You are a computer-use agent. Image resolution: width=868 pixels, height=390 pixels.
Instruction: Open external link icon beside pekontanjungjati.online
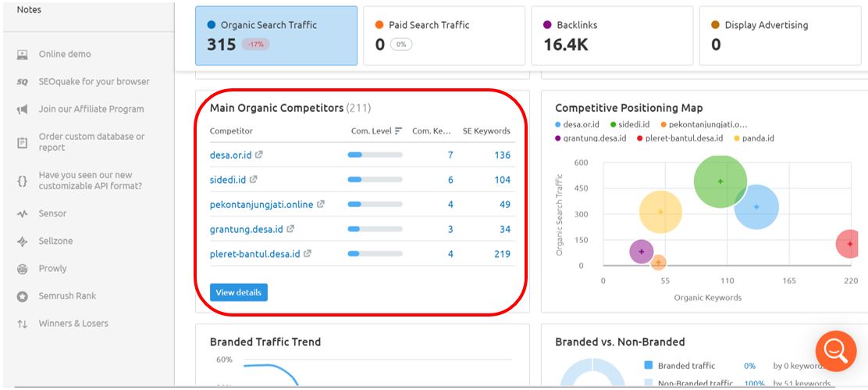tap(321, 205)
